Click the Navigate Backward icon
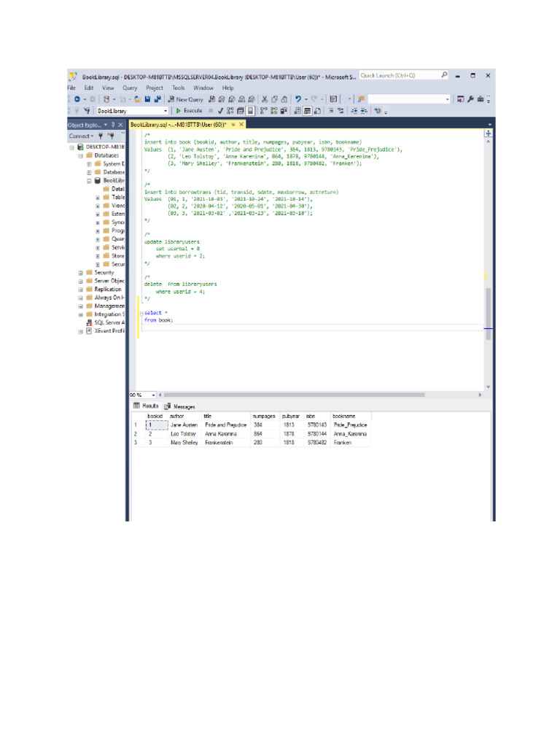The height and width of the screenshot is (747, 560). click(x=77, y=99)
